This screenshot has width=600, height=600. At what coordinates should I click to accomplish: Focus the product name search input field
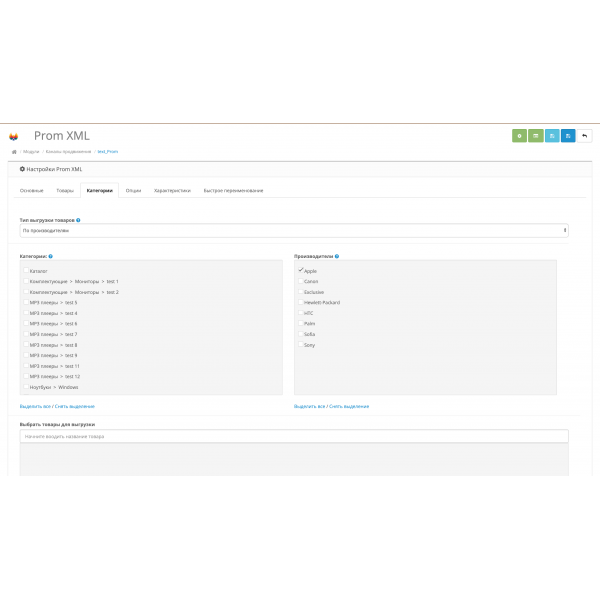(294, 436)
